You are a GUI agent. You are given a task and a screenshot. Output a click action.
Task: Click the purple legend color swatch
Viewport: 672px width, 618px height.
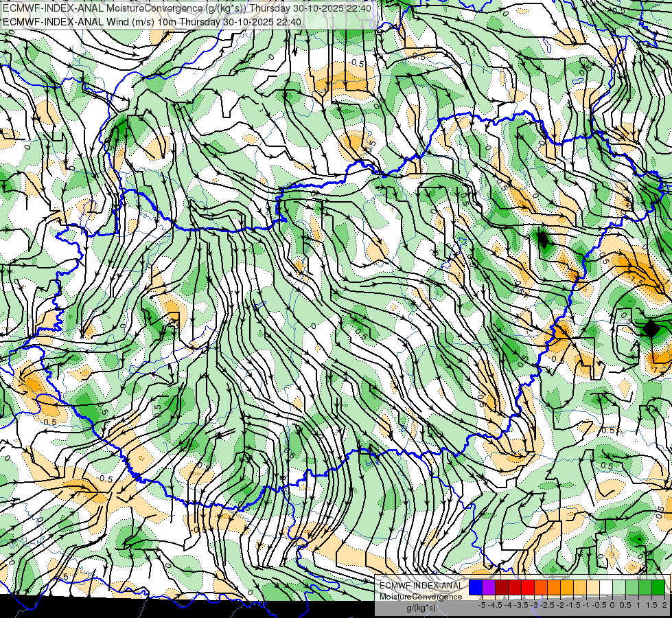[489, 588]
